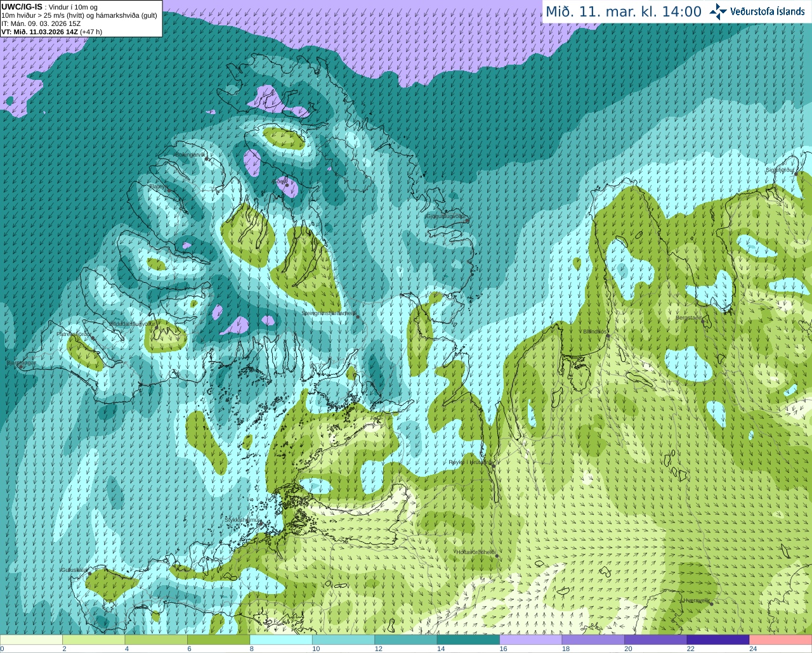Click the legend scale value 16

point(503,649)
